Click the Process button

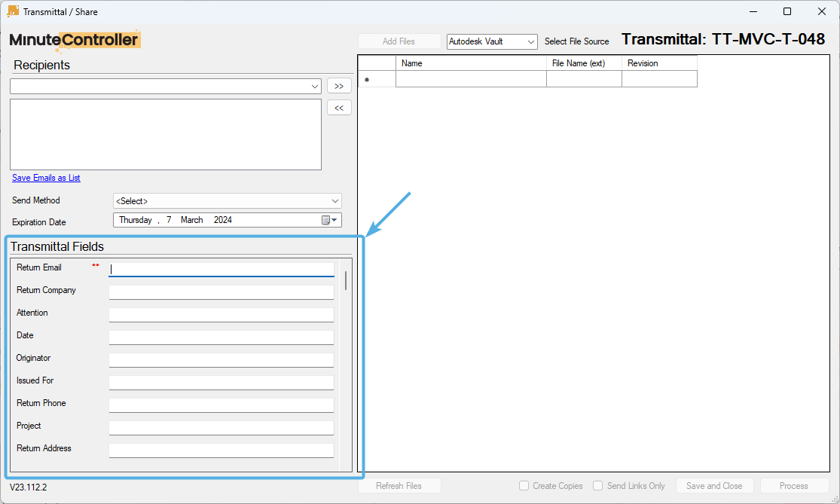[x=794, y=485]
